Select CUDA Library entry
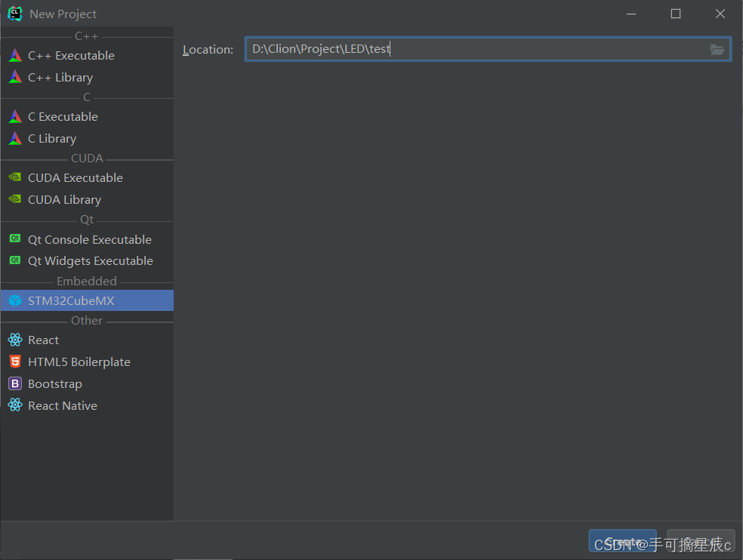Screen dimensions: 743x560 click(x=87, y=199)
